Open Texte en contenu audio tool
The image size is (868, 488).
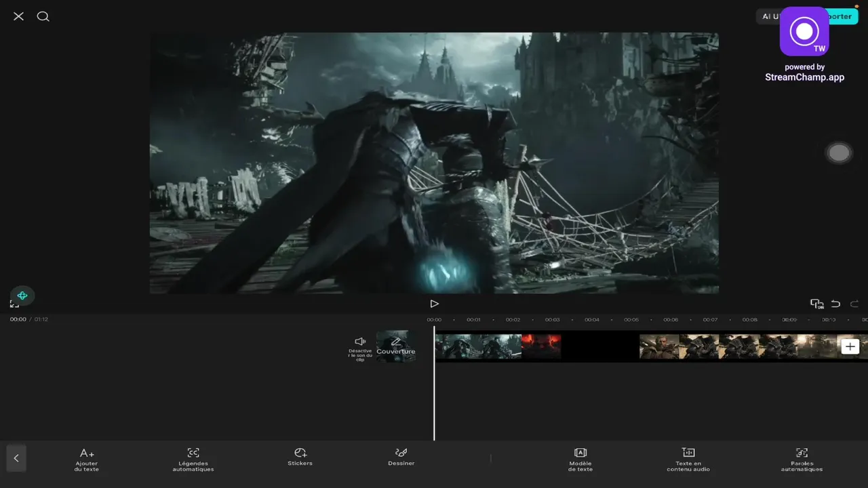click(x=688, y=459)
